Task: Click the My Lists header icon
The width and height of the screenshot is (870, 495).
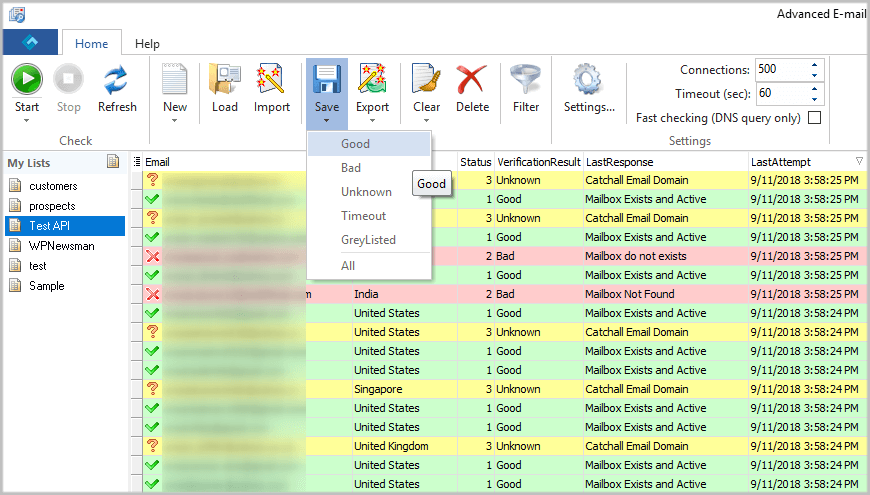Action: pyautogui.click(x=113, y=161)
